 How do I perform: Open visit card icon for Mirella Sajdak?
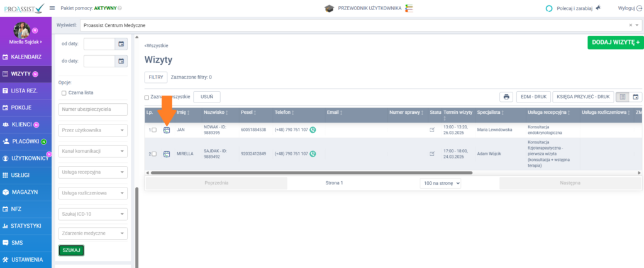click(x=167, y=154)
